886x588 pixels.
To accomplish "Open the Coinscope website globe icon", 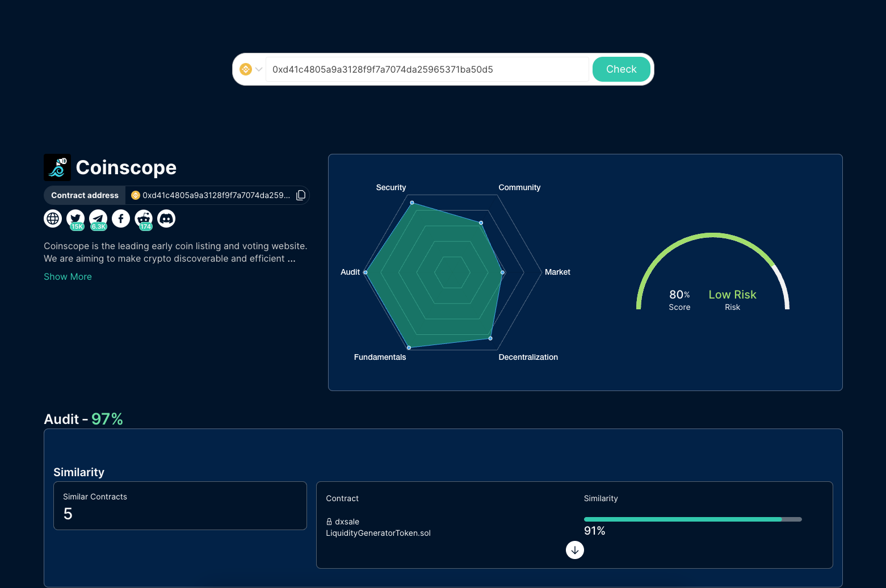I will point(53,219).
